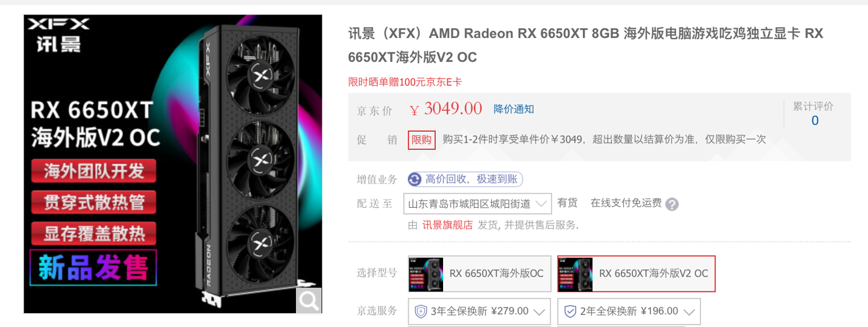The image size is (868, 327).
Task: Click the magnifier zoom icon on product image
Action: 309,300
